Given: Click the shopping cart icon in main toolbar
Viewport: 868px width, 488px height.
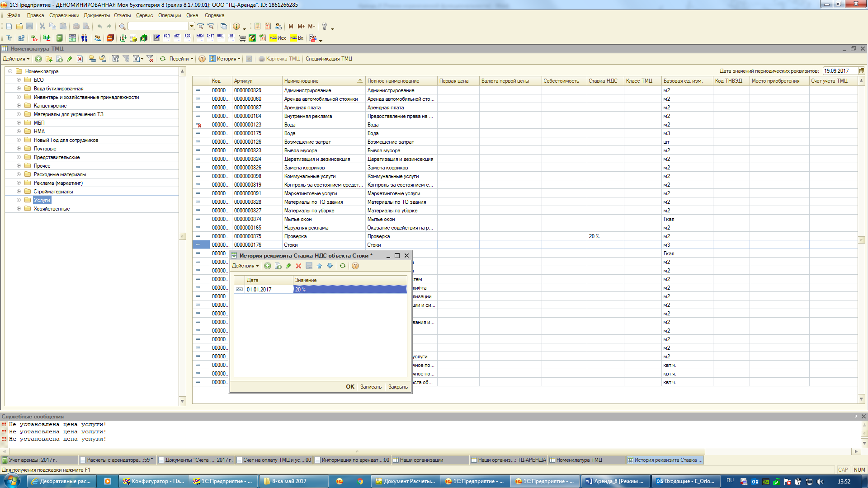Looking at the screenshot, I should click(242, 38).
